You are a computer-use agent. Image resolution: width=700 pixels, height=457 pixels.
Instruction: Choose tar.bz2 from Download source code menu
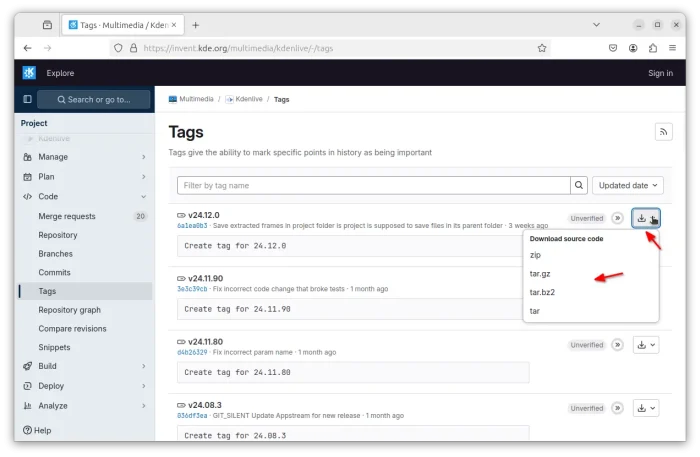pyautogui.click(x=542, y=292)
